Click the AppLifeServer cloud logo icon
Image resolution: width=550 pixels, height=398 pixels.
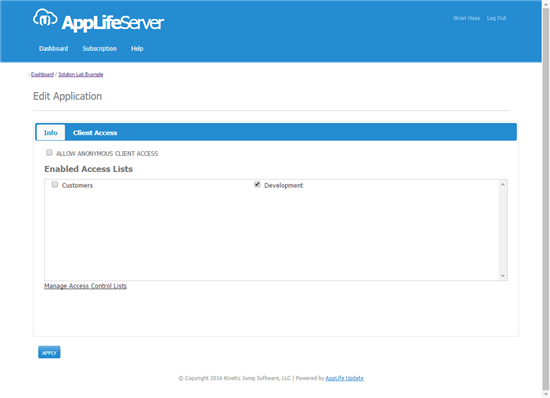coord(45,18)
